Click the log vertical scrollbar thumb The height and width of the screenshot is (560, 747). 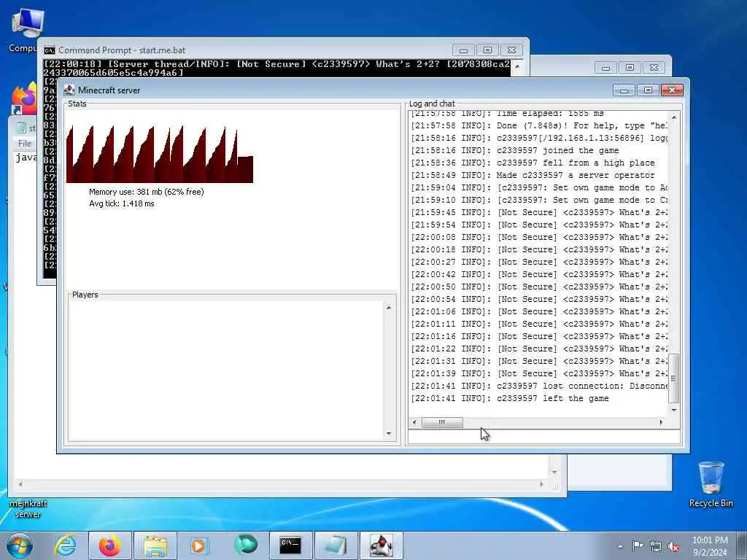[x=673, y=378]
